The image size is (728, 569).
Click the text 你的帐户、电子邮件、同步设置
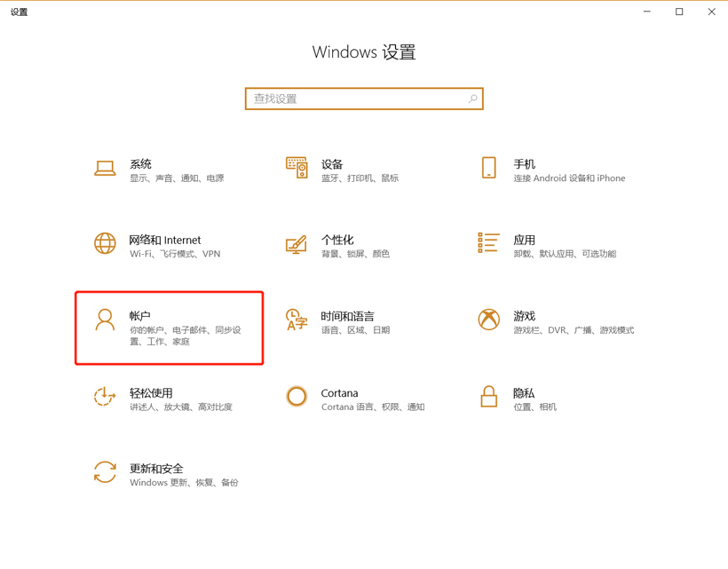pyautogui.click(x=186, y=336)
